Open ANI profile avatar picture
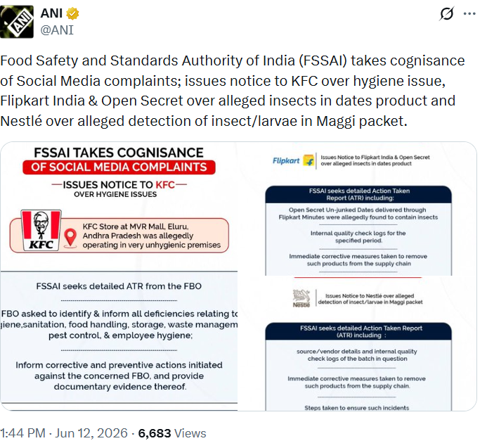 tap(17, 22)
